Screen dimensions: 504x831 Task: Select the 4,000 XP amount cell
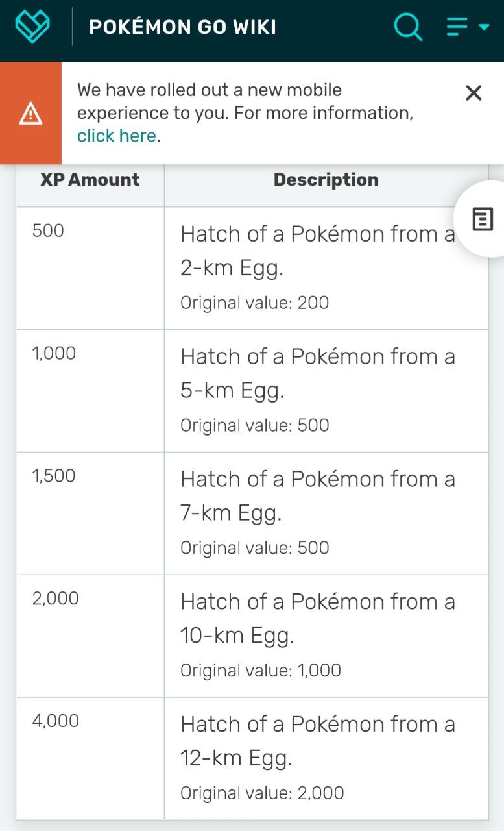click(90, 758)
